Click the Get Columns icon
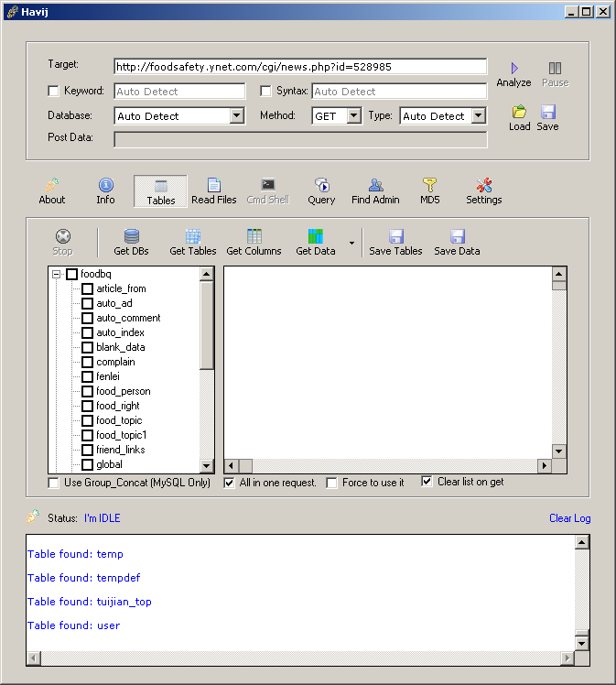The height and width of the screenshot is (685, 616). (254, 236)
